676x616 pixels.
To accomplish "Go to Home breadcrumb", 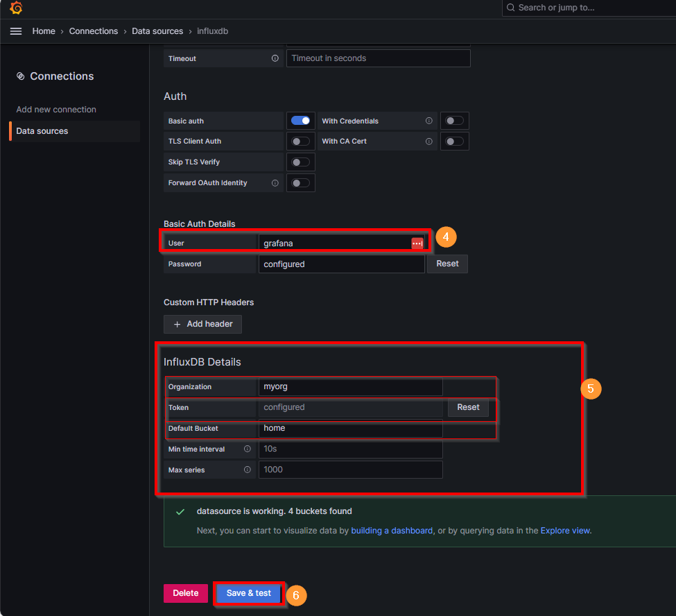I will 44,31.
